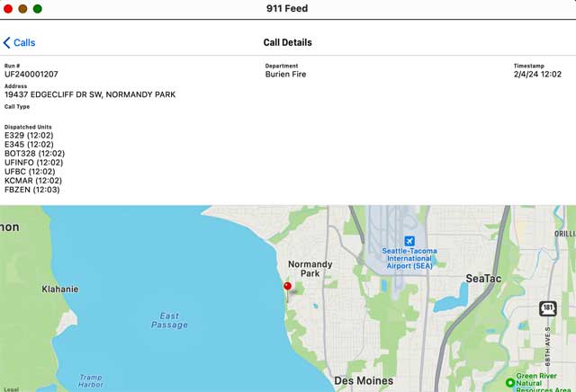This screenshot has width=576, height=392.
Task: Click the red map pin marker
Action: 287,287
